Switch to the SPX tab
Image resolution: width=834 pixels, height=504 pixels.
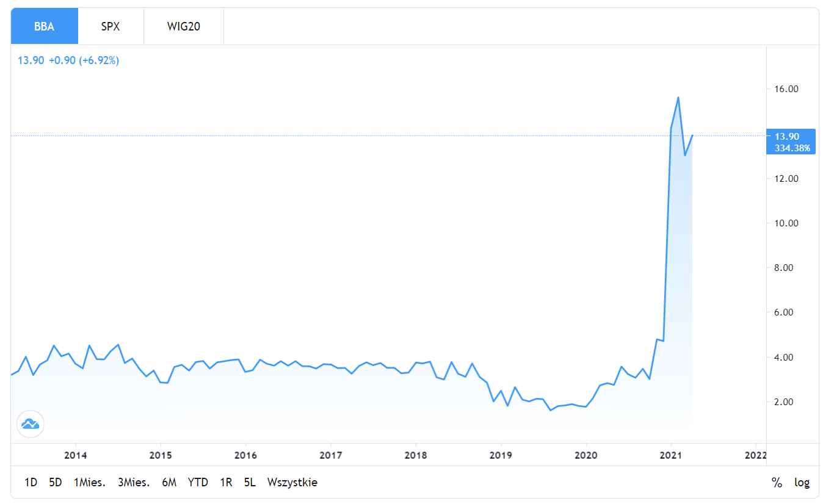pos(111,27)
